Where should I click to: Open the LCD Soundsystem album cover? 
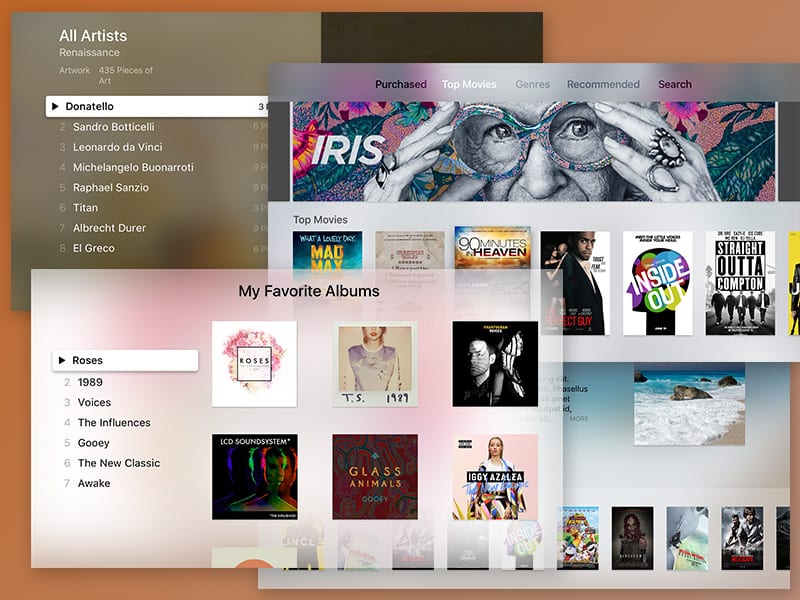255,477
